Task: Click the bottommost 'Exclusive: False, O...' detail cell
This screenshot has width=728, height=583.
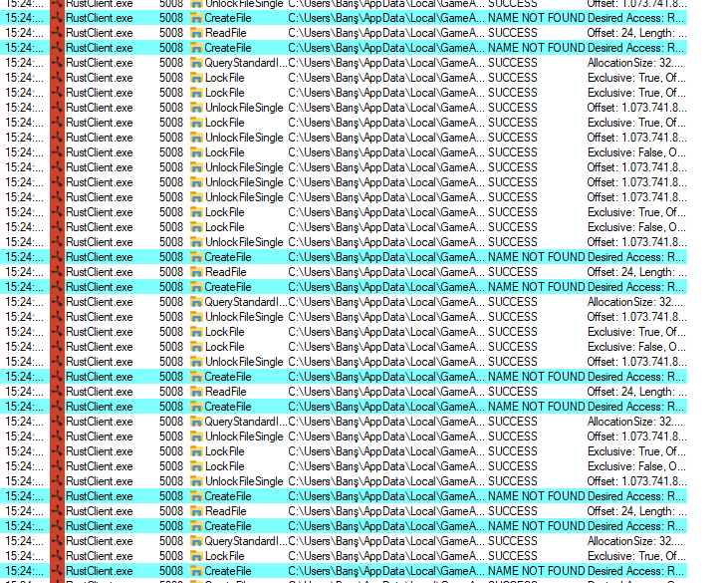Action: click(x=636, y=466)
